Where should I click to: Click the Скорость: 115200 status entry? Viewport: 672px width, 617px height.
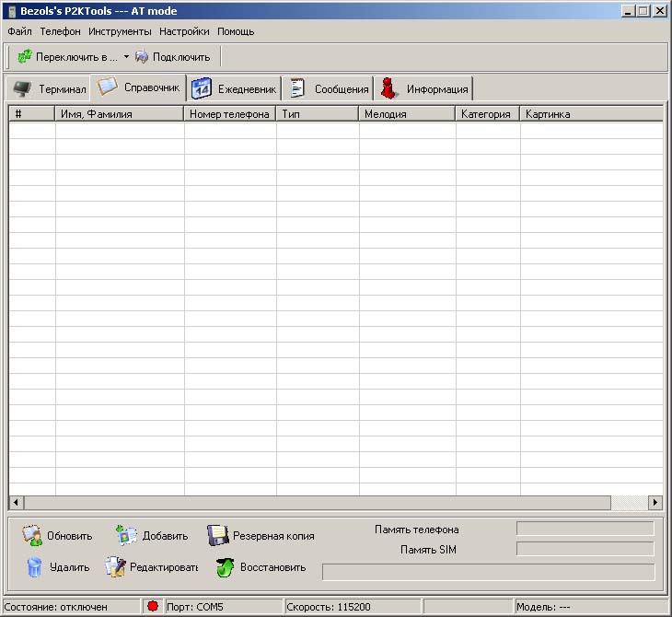[x=329, y=607]
